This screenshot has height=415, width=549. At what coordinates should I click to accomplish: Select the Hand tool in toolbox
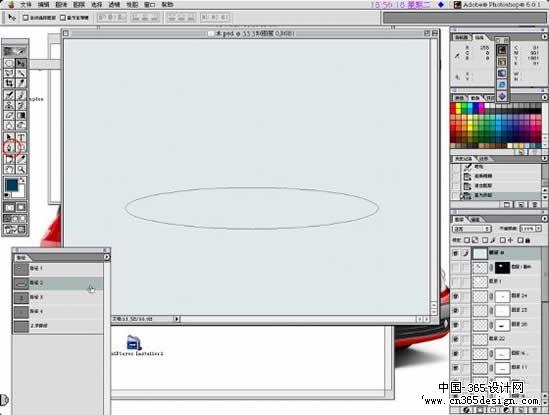coord(9,170)
